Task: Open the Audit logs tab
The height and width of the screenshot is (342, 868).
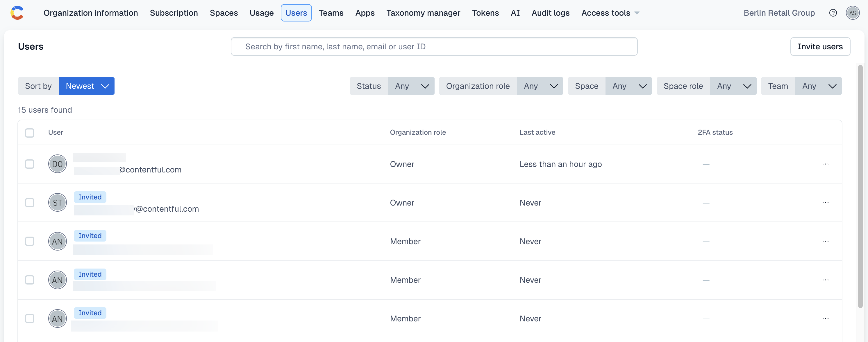Action: click(x=550, y=13)
